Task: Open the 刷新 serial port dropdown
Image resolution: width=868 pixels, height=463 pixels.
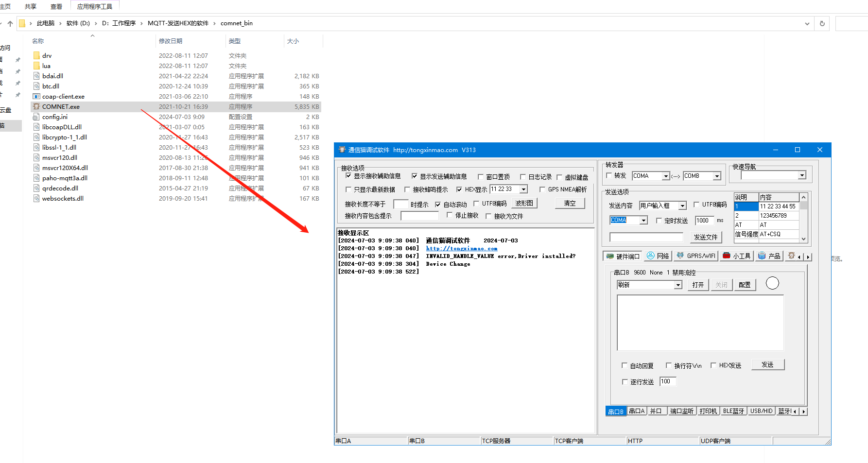Action: point(678,285)
